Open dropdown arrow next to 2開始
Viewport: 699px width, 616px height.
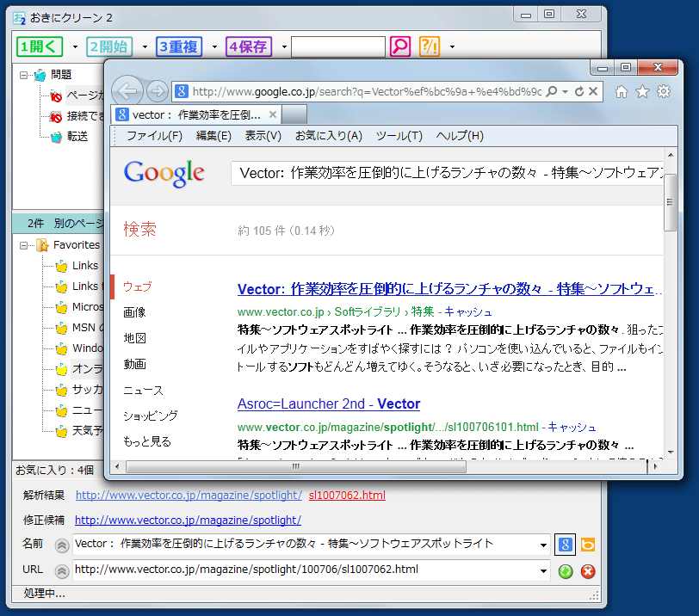145,46
